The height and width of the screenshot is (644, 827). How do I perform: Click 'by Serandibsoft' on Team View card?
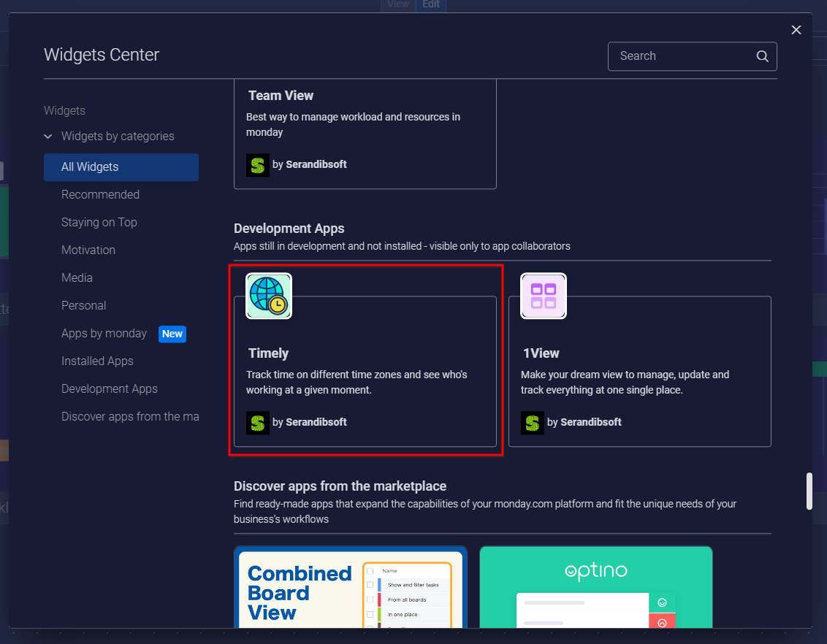(310, 164)
